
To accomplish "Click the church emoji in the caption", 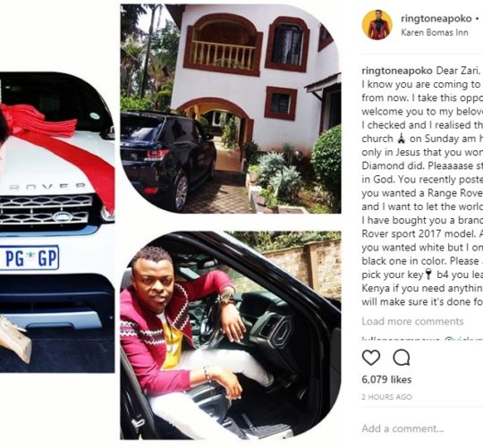I will [400, 139].
